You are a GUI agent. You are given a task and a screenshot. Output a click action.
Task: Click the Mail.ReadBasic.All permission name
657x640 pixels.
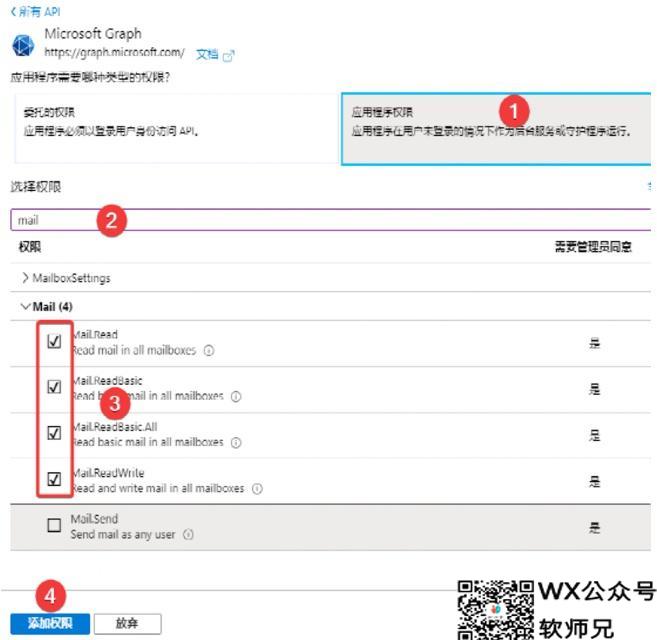(115, 427)
